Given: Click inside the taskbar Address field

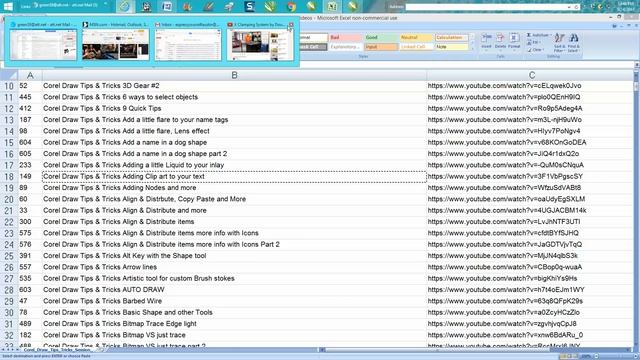Looking at the screenshot, I should tap(486, 7).
